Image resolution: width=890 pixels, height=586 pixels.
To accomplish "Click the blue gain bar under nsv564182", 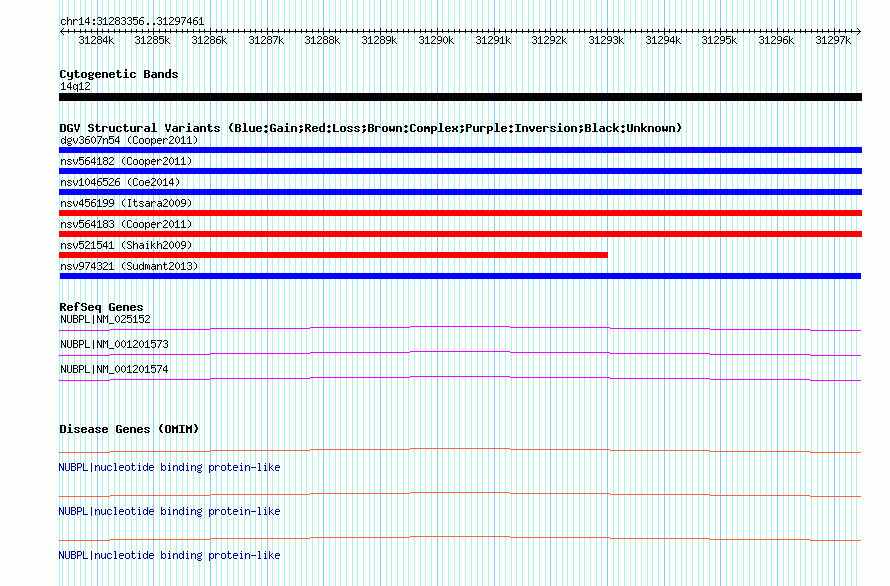I will click(460, 171).
